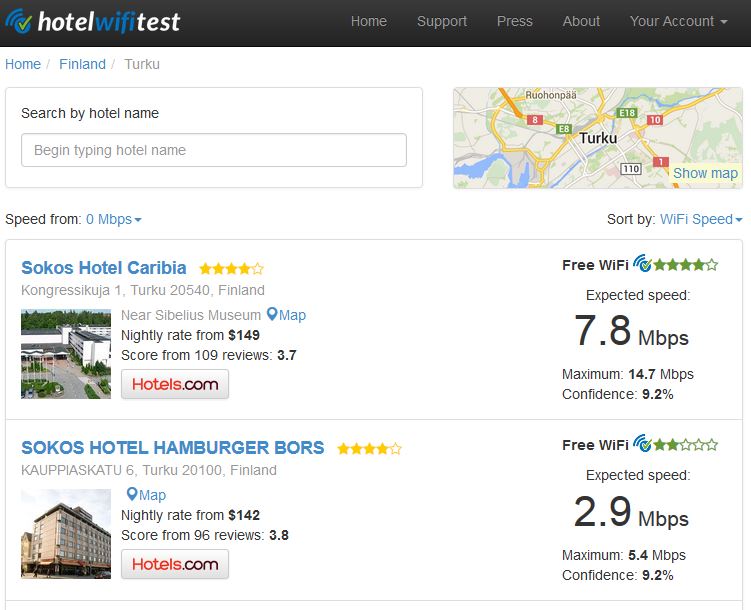The width and height of the screenshot is (751, 610).
Task: Expand the Your Account menu
Action: pyautogui.click(x=678, y=21)
